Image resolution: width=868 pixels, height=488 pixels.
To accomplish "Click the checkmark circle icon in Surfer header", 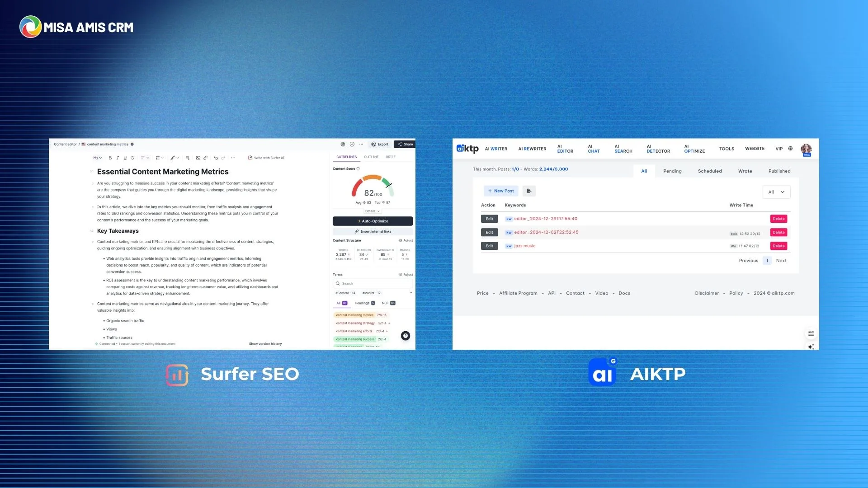I will (352, 145).
